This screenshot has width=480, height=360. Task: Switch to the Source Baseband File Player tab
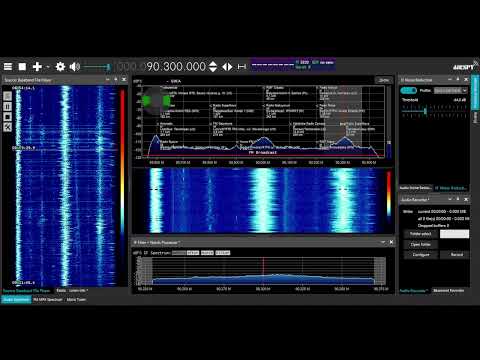(x=27, y=291)
